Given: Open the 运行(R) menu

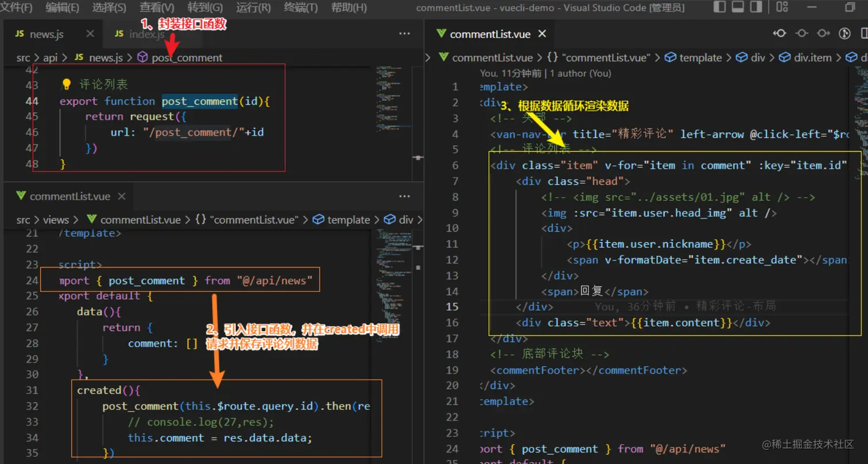Looking at the screenshot, I should [253, 7].
